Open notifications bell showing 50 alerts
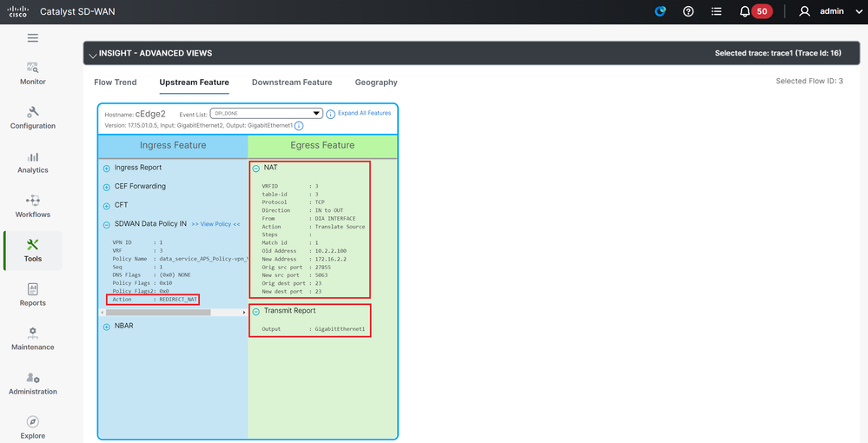Screen dimensions: 868x443 click(x=756, y=11)
